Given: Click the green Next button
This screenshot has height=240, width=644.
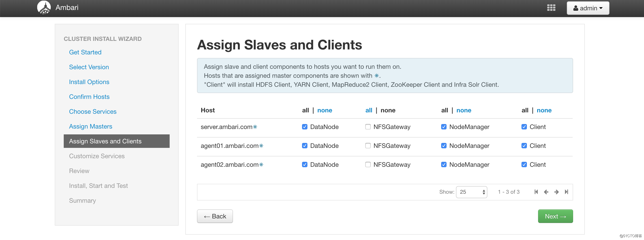Looking at the screenshot, I should pyautogui.click(x=555, y=216).
